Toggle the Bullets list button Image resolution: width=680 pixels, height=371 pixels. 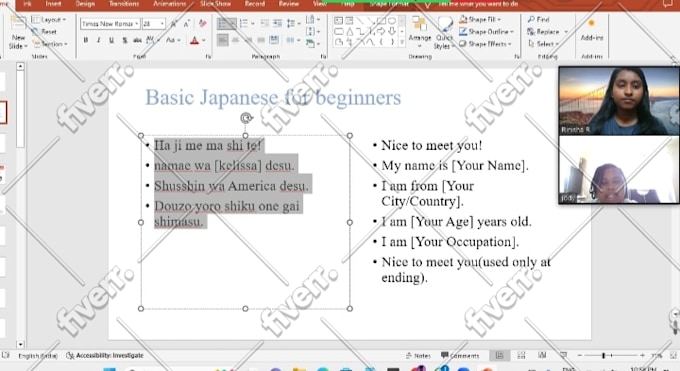(x=227, y=23)
